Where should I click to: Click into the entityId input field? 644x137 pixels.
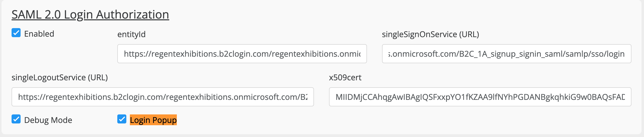242,54
